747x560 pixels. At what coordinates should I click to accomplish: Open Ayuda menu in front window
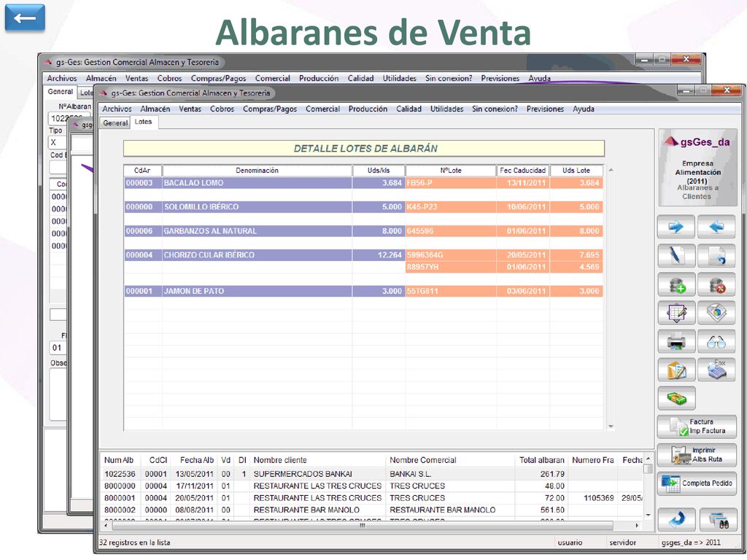pos(583,109)
